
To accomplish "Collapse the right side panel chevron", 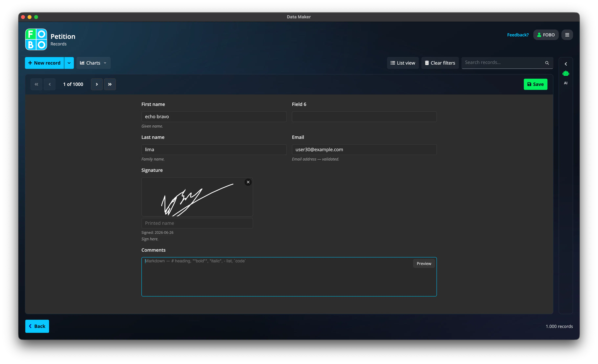I will click(566, 64).
